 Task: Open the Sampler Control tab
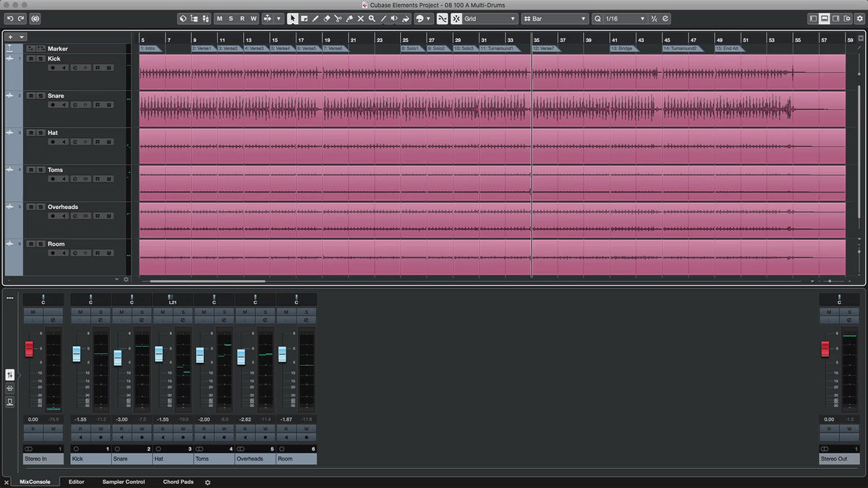123,481
